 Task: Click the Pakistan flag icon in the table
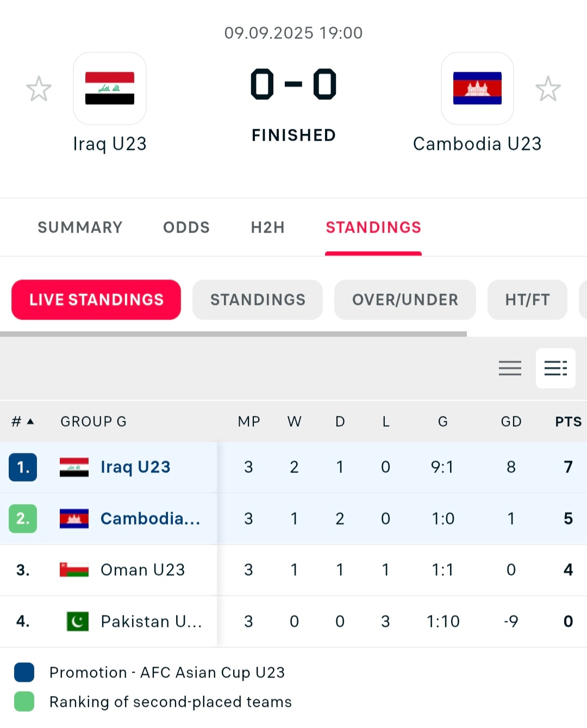point(78,621)
